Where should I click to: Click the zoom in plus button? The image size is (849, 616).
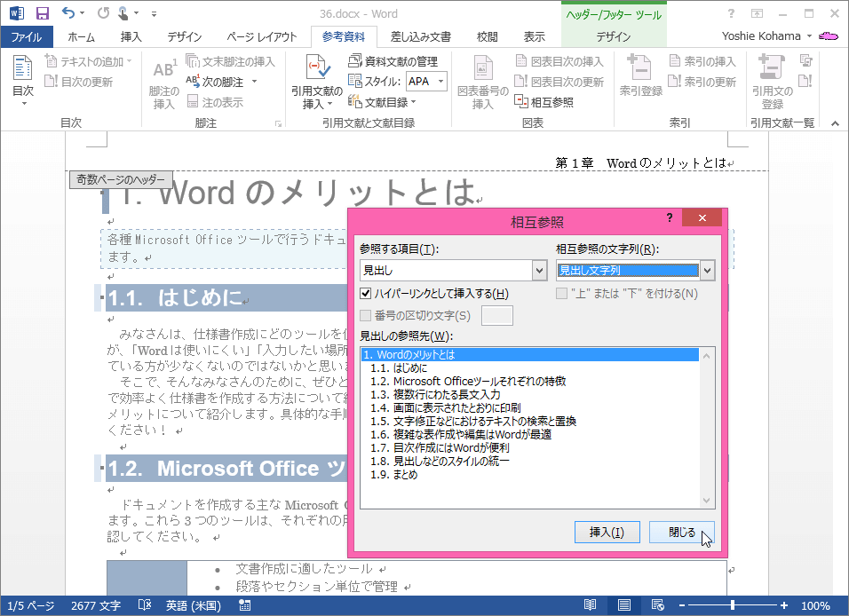coord(783,605)
